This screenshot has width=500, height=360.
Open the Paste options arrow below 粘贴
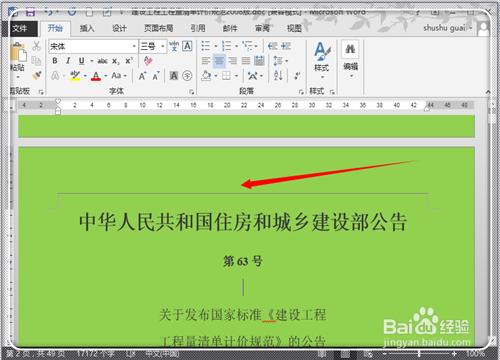click(18, 77)
